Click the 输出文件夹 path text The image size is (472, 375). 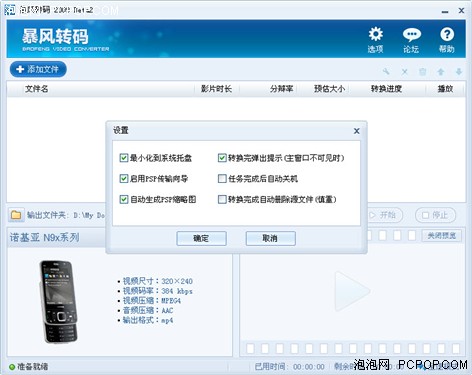pos(66,215)
